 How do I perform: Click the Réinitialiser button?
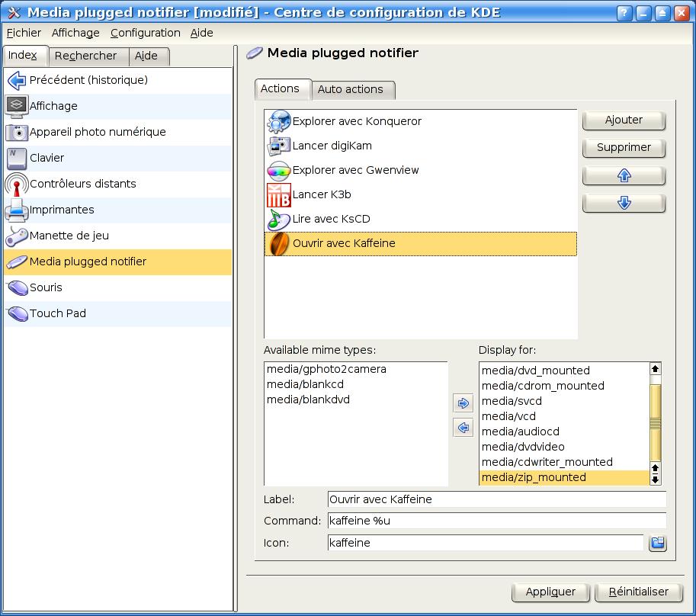point(638,592)
